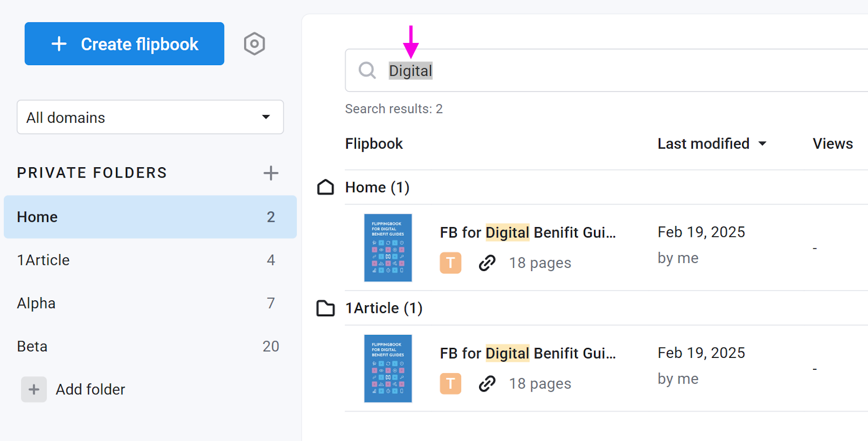
Task: Open the 1Article folder in sidebar
Action: tap(150, 260)
